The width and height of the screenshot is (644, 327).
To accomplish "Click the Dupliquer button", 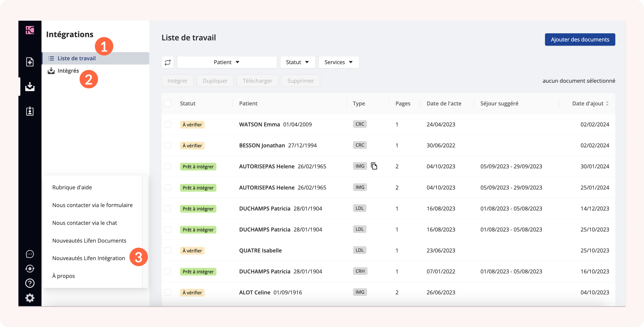I will (x=215, y=81).
